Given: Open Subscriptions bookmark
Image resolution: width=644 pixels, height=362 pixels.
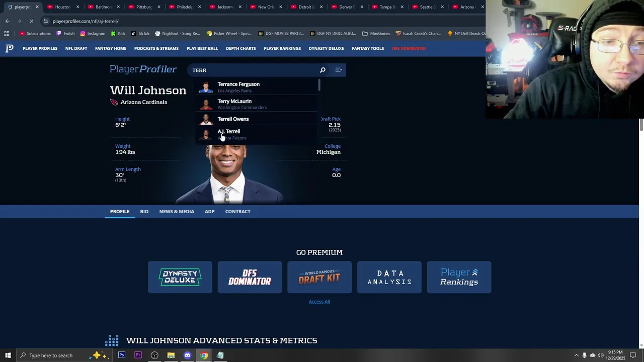Looking at the screenshot, I should (35, 34).
